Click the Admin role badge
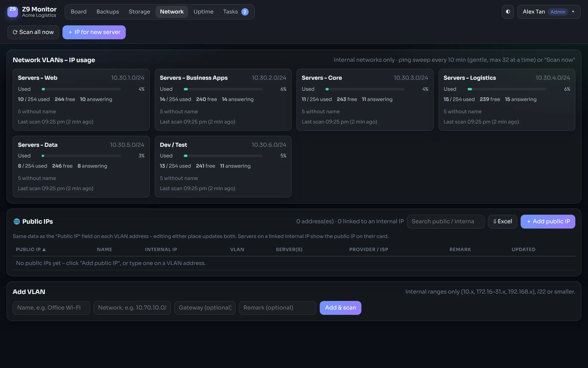The width and height of the screenshot is (588, 368). (x=558, y=12)
